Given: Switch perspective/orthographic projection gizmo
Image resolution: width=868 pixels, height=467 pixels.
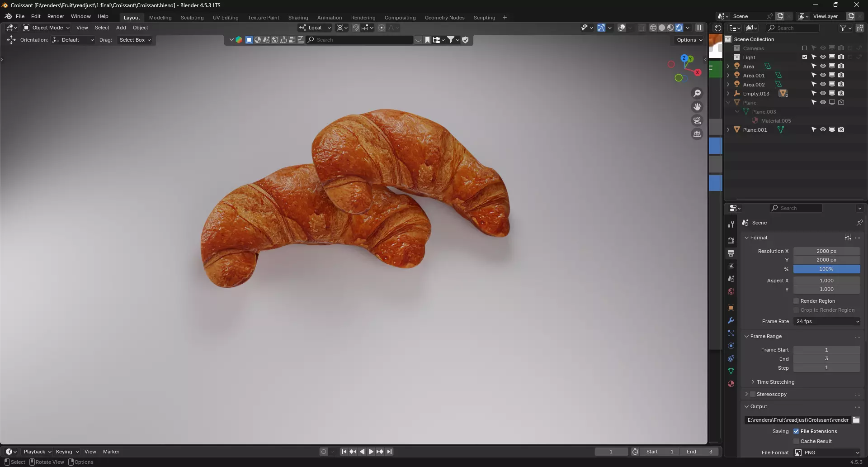Looking at the screenshot, I should [x=698, y=134].
